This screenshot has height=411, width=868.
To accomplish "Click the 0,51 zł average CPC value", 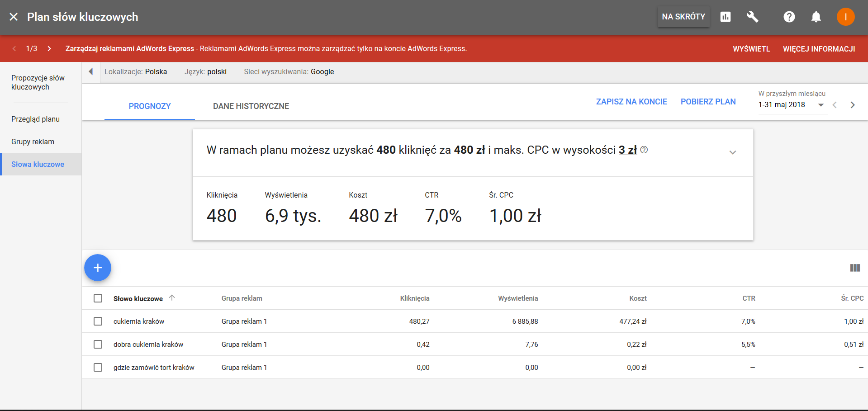I will [x=854, y=345].
